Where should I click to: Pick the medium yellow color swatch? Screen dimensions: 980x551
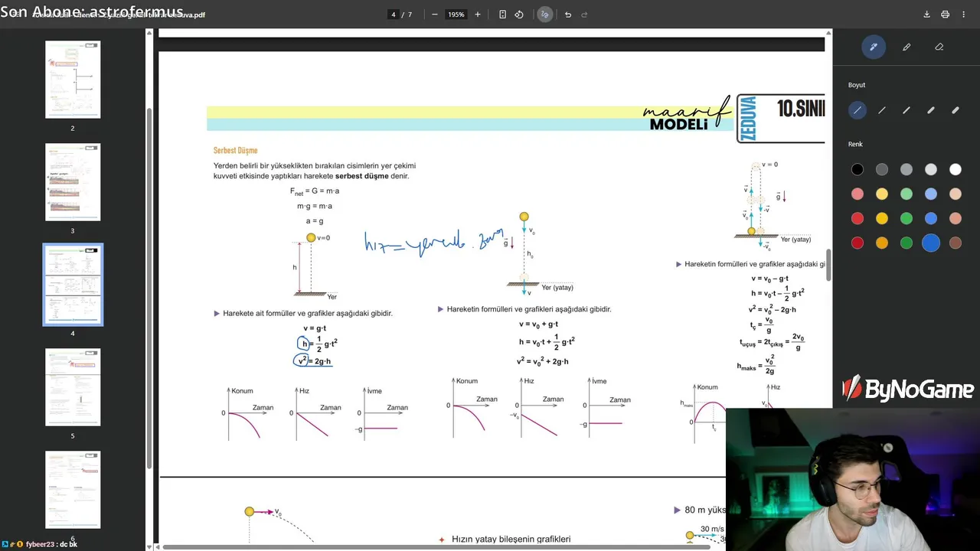[882, 219]
